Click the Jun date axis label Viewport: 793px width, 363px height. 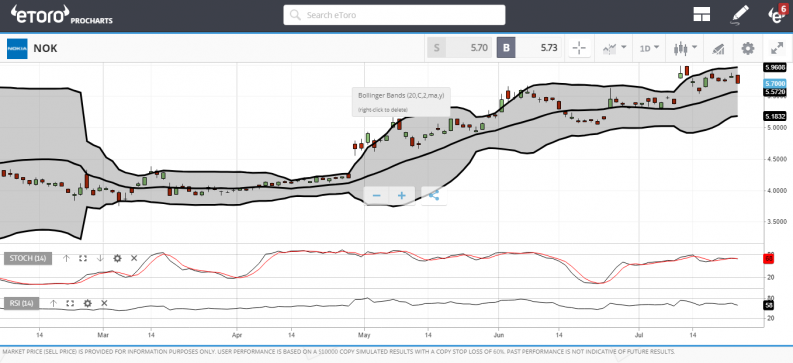499,335
